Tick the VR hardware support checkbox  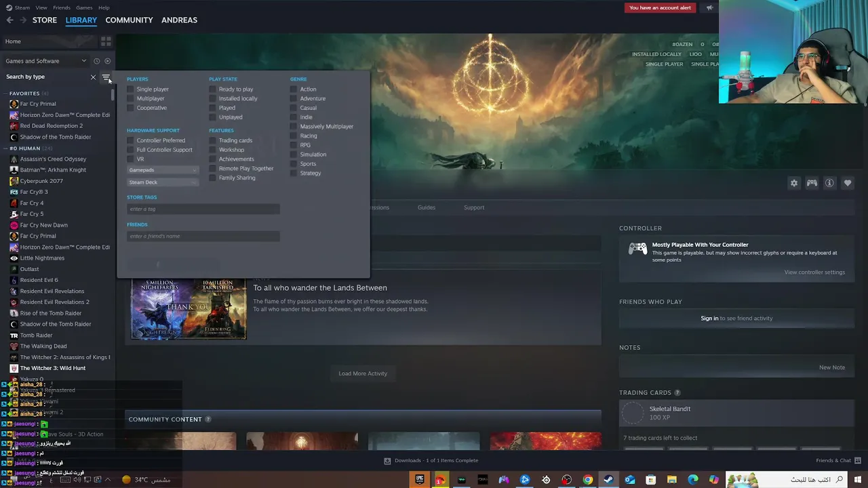click(x=131, y=159)
